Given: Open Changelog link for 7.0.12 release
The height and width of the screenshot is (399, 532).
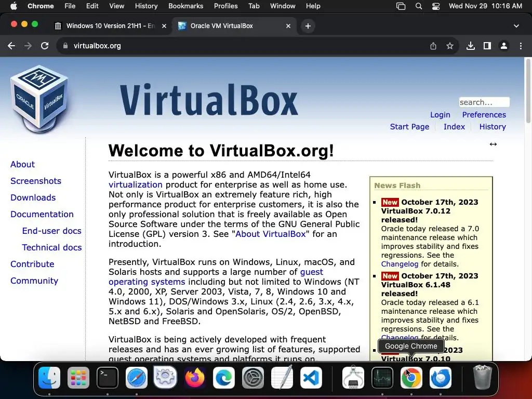Looking at the screenshot, I should (x=400, y=264).
